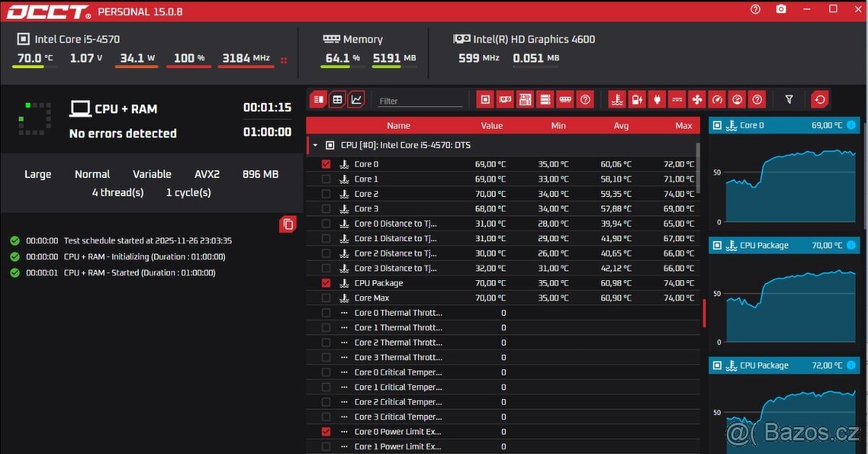Toggle the unknown hardware filter icon after memory
Screen dimensions: 868x454
tap(586, 99)
